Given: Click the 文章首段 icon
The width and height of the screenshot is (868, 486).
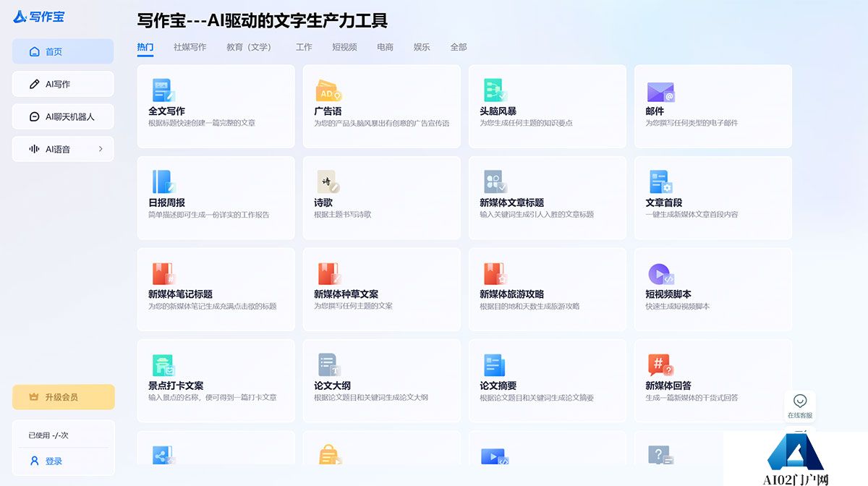Looking at the screenshot, I should click(x=660, y=182).
